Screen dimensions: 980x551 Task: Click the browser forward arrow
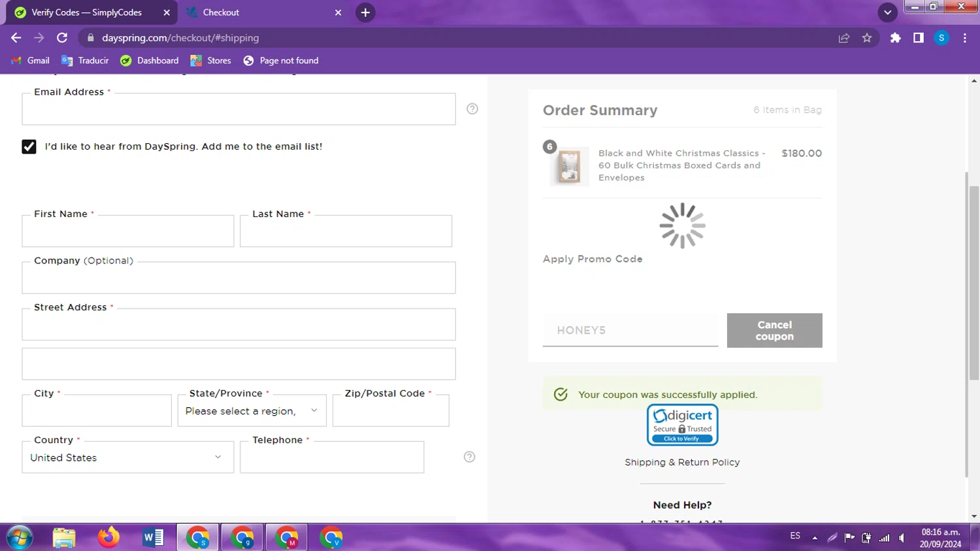39,38
